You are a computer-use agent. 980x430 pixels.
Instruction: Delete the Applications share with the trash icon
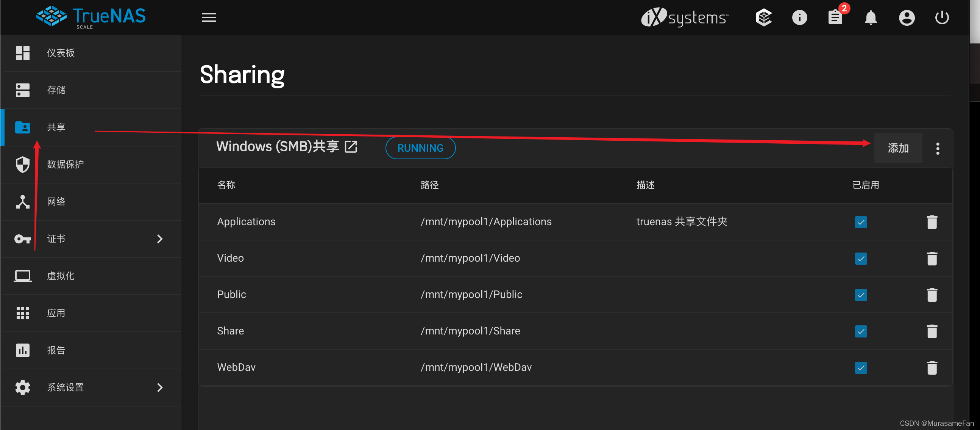click(x=932, y=222)
